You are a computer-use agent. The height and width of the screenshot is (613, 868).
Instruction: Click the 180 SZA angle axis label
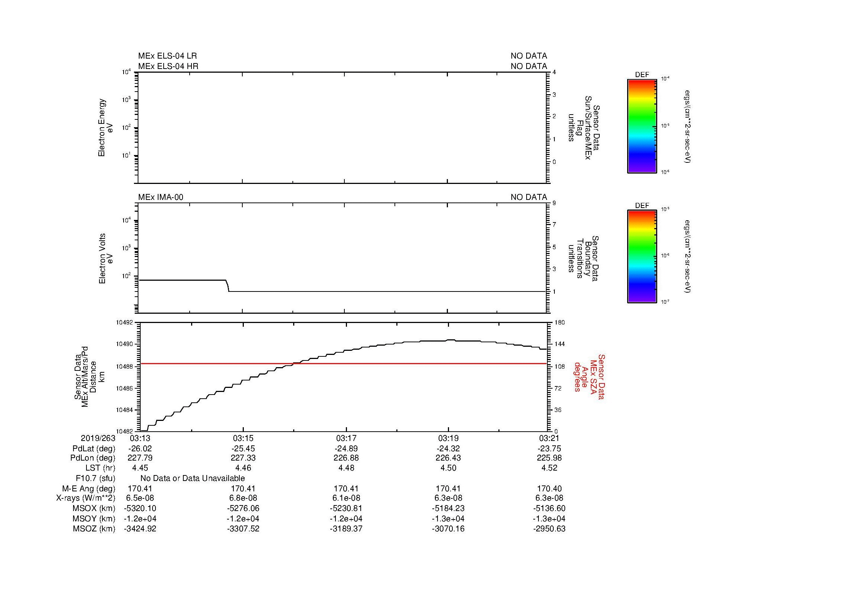point(560,323)
